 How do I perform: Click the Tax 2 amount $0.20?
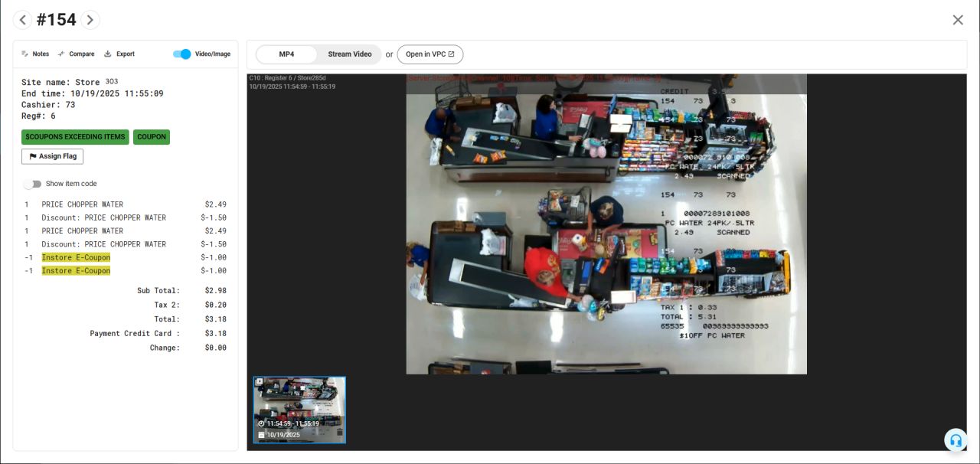(215, 305)
